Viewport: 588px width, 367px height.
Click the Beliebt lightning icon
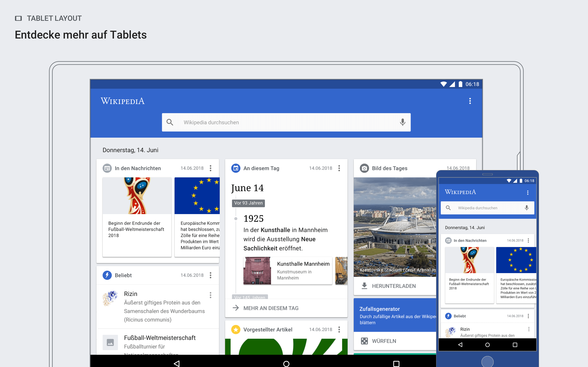(107, 275)
